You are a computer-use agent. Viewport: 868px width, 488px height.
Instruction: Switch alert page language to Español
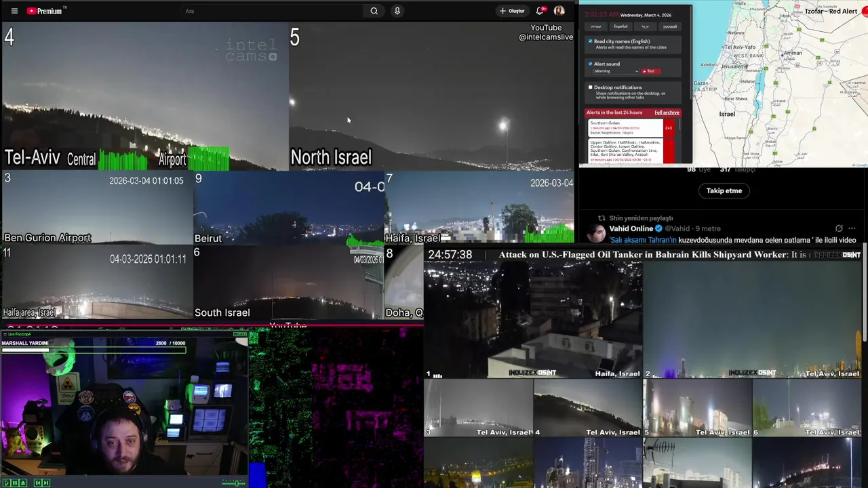620,26
